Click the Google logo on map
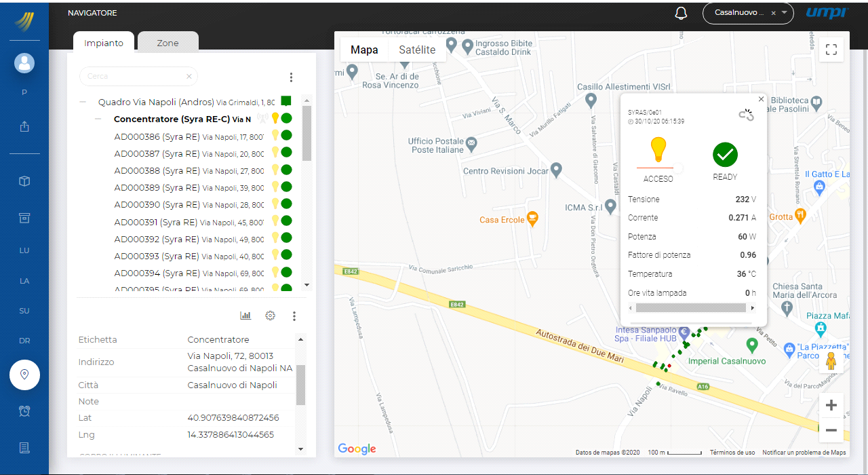 coord(357,449)
